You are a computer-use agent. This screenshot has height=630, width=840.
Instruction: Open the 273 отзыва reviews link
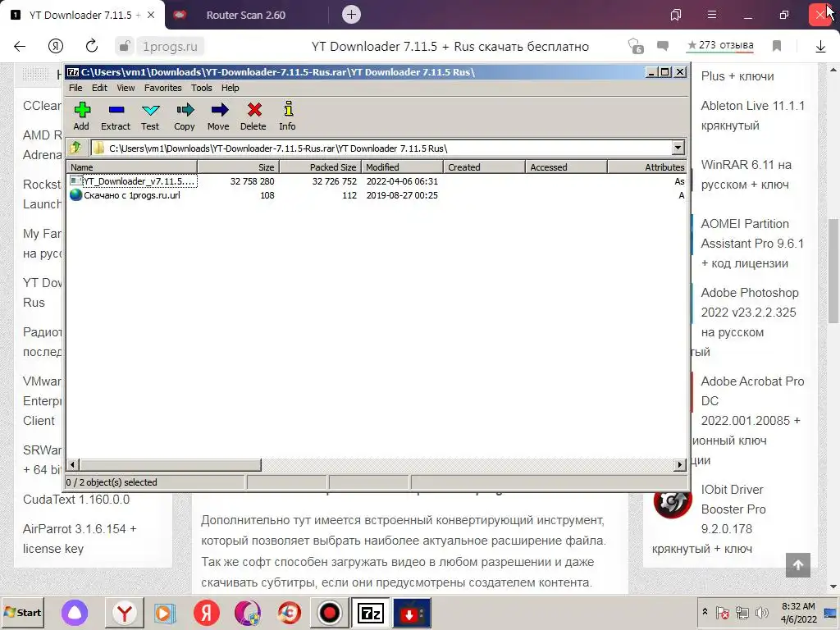pos(720,46)
